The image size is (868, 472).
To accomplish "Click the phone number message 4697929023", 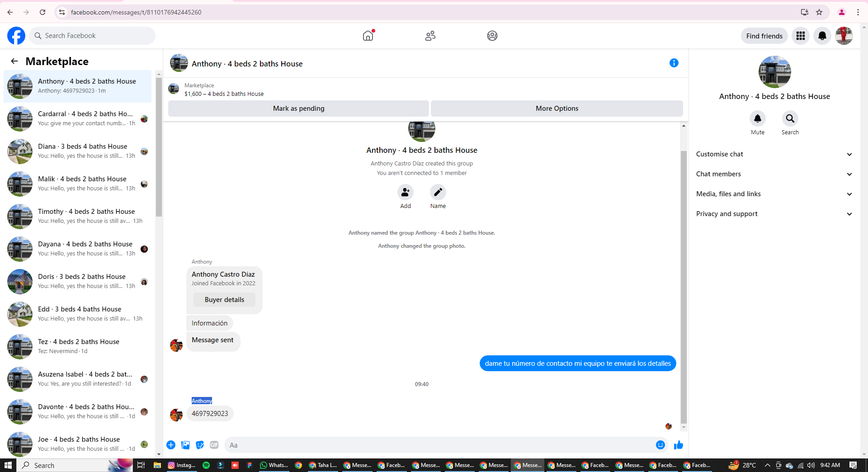I will [210, 414].
